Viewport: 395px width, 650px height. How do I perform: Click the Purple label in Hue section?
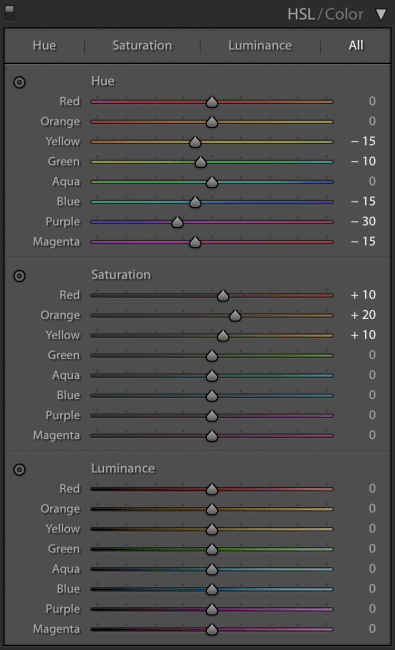point(63,222)
